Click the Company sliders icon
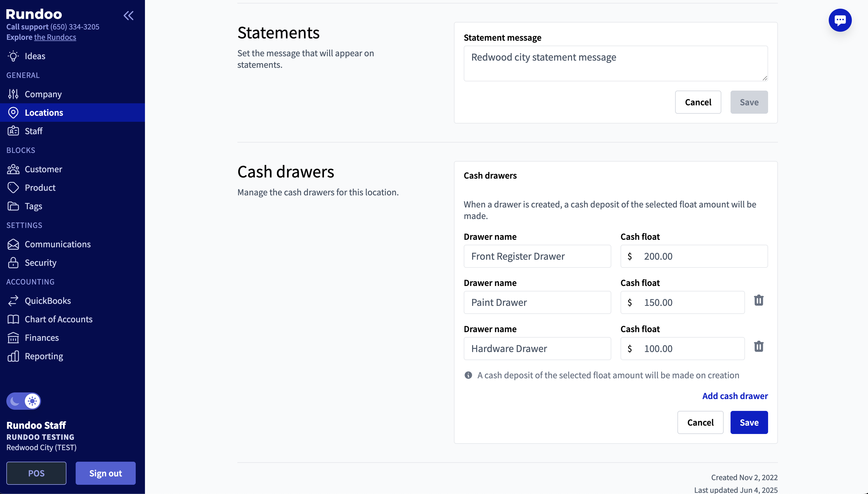The height and width of the screenshot is (494, 868). [13, 94]
